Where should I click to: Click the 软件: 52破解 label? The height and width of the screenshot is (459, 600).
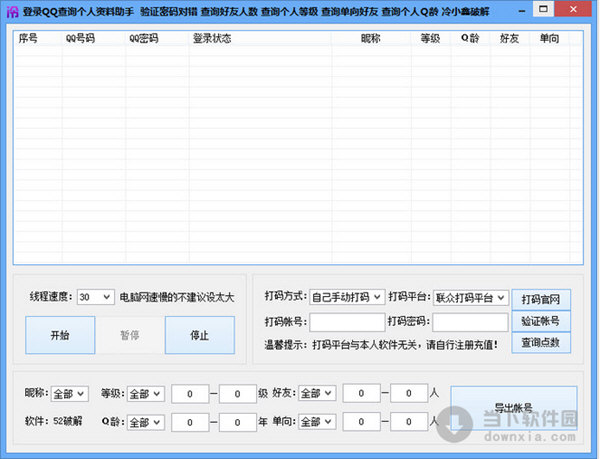53,421
